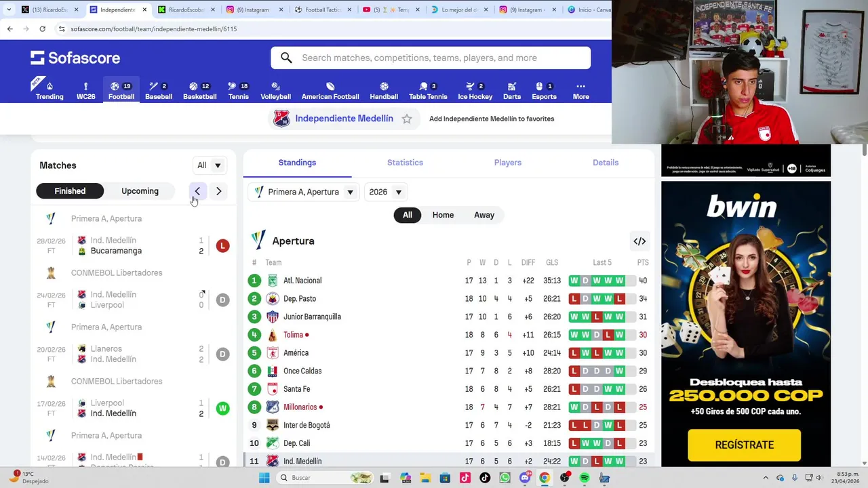Open the CONMEBOL Libertadores heading above 24/02/26
868x488 pixels.
117,272
